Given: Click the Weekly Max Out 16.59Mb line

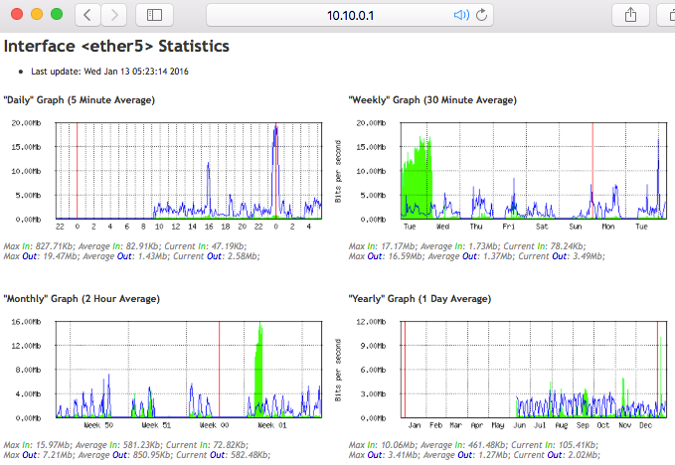Looking at the screenshot, I should pos(477,256).
